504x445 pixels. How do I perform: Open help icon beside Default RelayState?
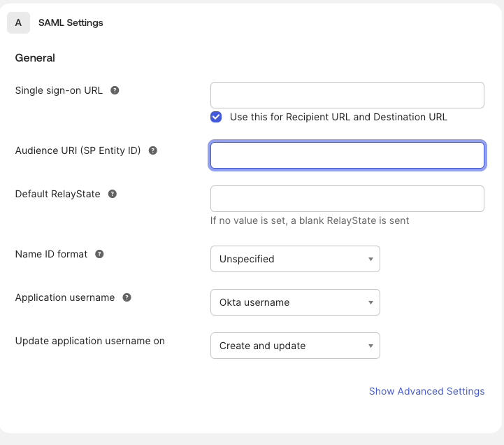[112, 194]
